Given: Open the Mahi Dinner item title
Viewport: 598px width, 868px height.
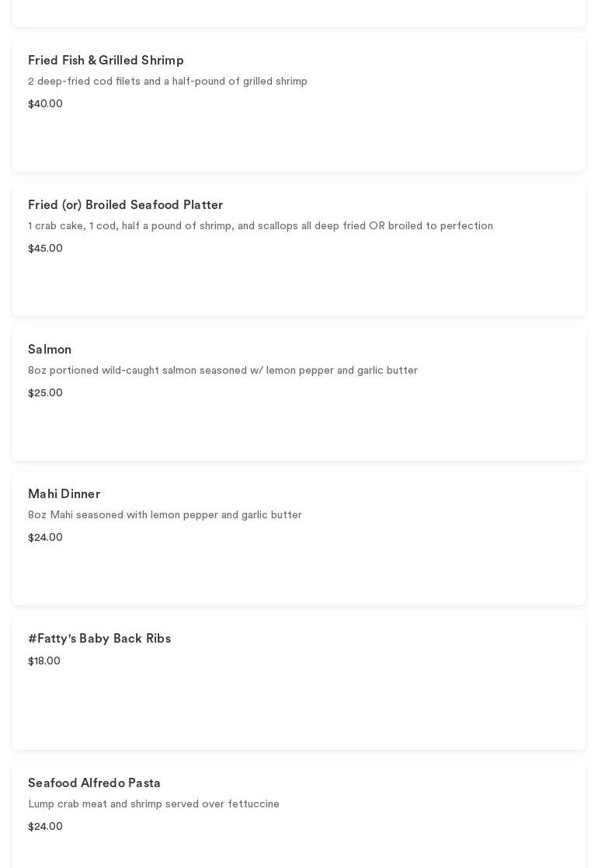Looking at the screenshot, I should pos(64,494).
